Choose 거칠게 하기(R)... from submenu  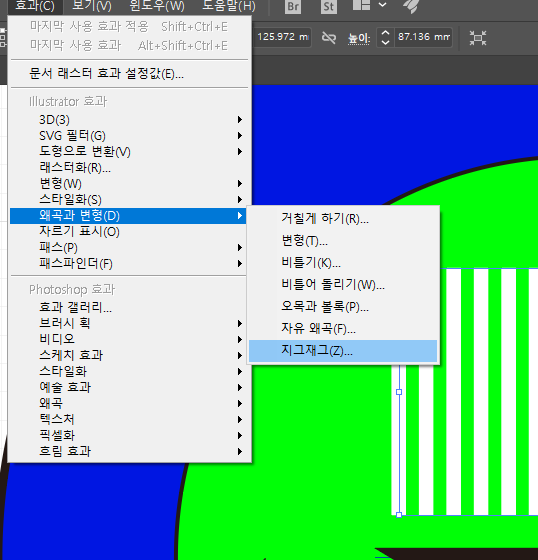(x=343, y=218)
